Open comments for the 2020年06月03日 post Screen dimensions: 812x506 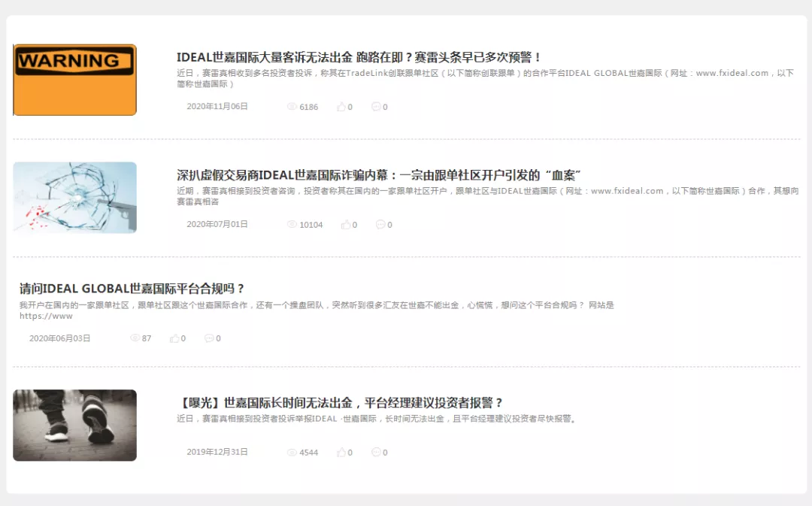coord(209,338)
